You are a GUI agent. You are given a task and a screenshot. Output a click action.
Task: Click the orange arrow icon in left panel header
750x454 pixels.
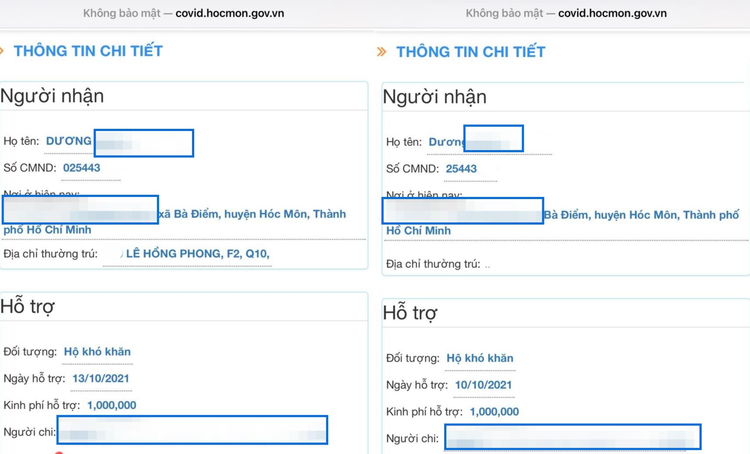[3, 50]
